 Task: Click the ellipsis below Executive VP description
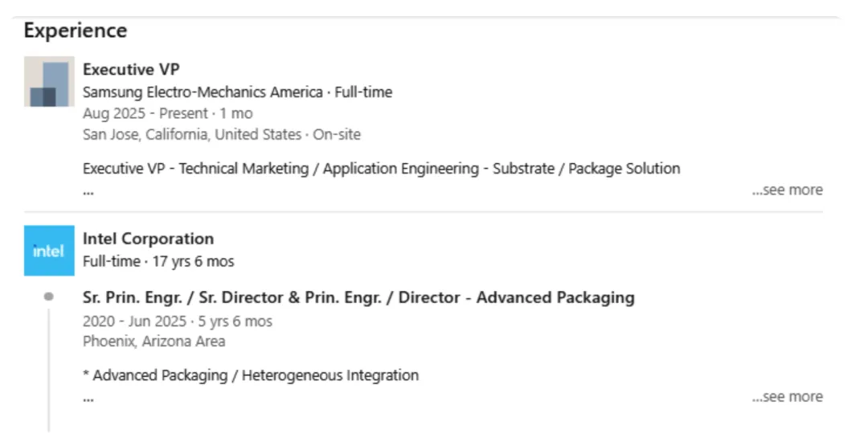pos(88,191)
